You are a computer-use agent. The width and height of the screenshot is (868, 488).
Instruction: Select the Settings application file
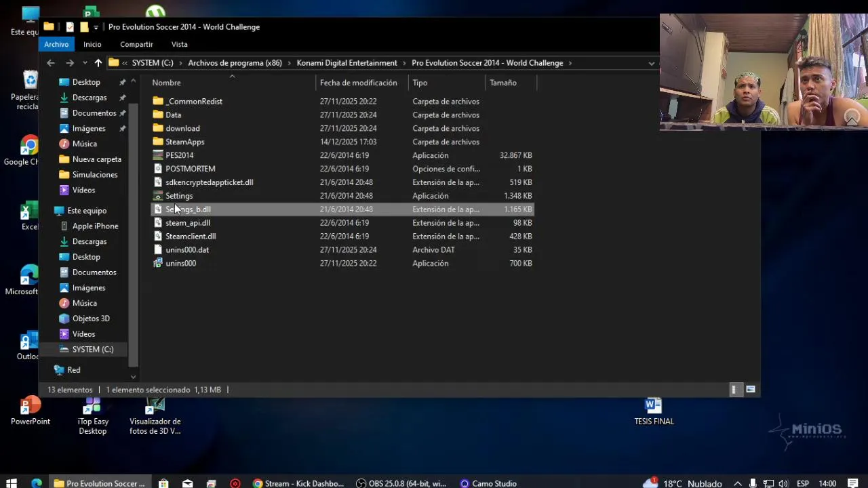click(179, 196)
